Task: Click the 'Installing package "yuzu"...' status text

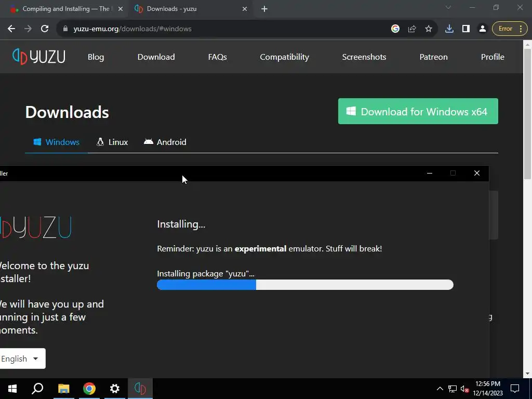Action: pos(206,274)
